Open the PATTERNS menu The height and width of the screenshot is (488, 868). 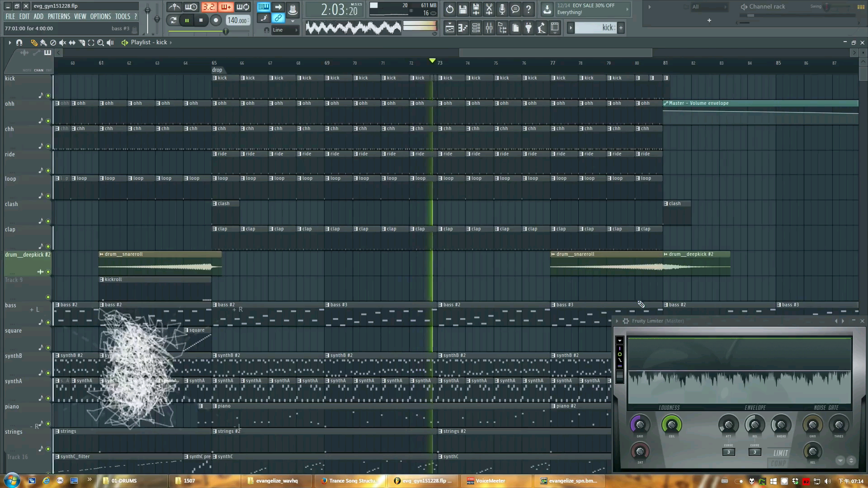59,16
